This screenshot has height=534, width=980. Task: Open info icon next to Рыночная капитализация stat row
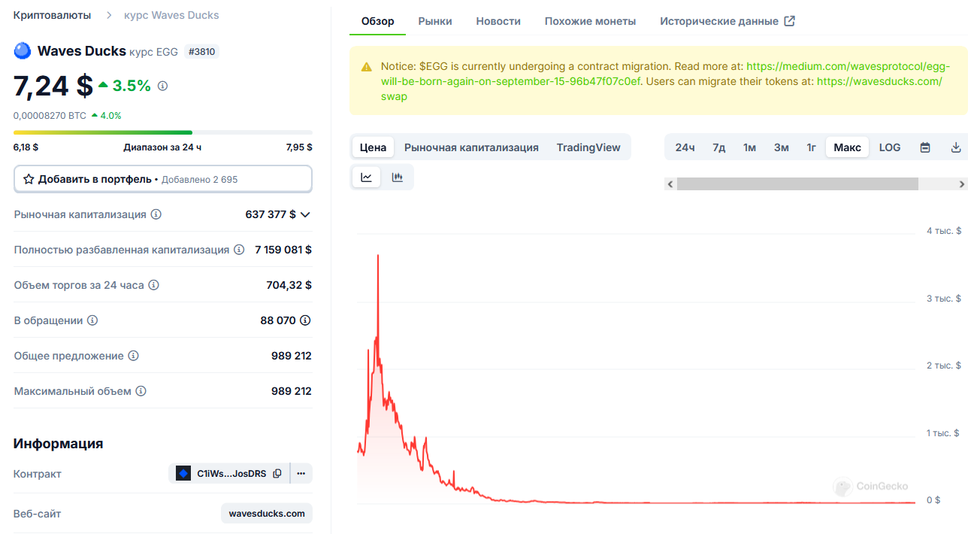point(156,214)
